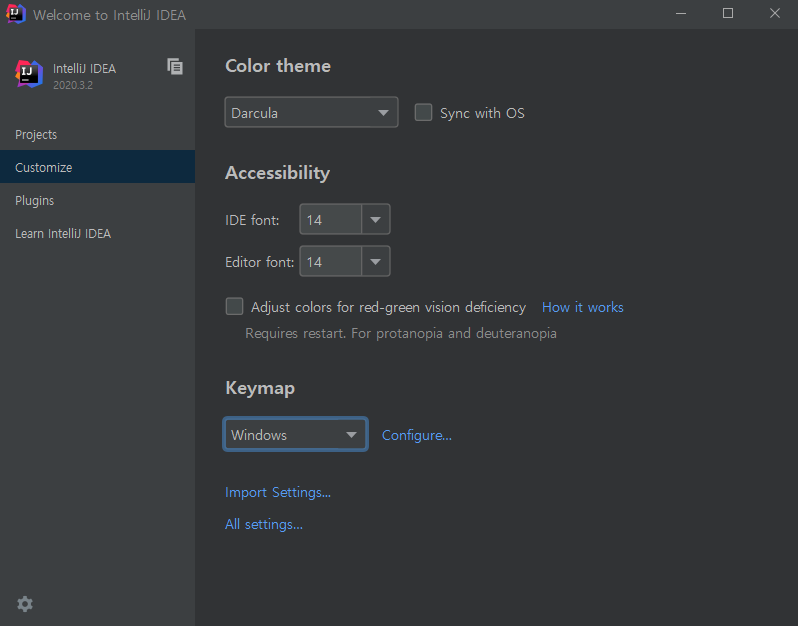The height and width of the screenshot is (626, 798).
Task: Maximize the Welcome window
Action: coord(728,14)
